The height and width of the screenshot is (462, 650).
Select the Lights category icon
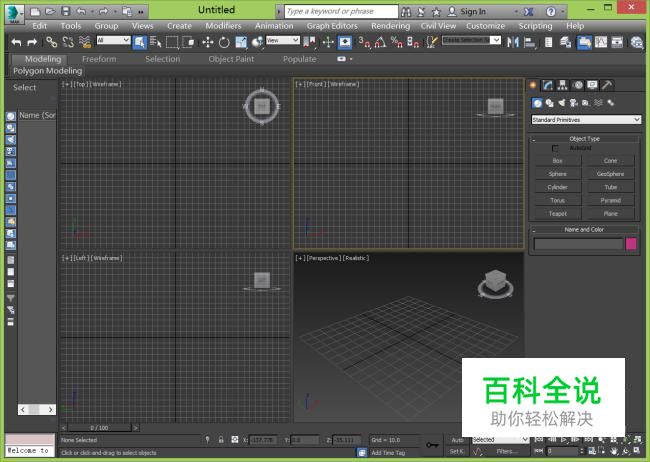pos(561,103)
